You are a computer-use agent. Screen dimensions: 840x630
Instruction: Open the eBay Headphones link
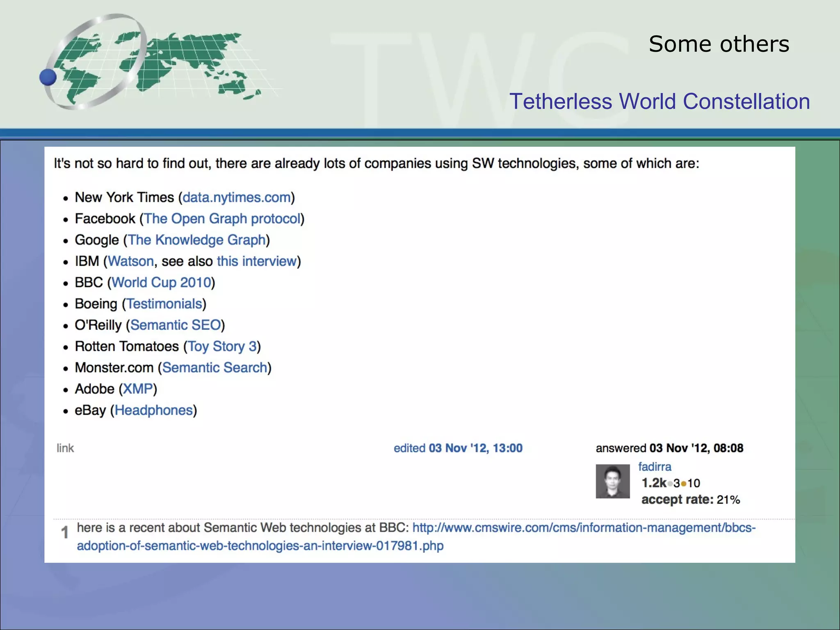[153, 410]
